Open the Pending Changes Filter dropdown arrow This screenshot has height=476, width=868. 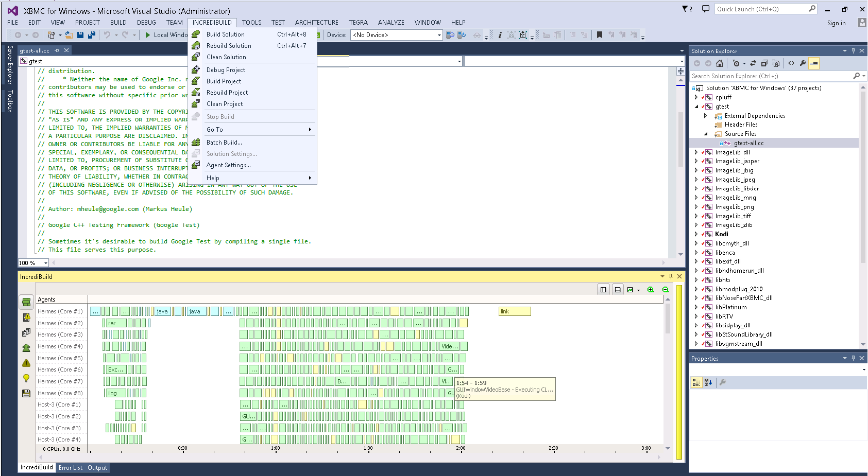(744, 63)
